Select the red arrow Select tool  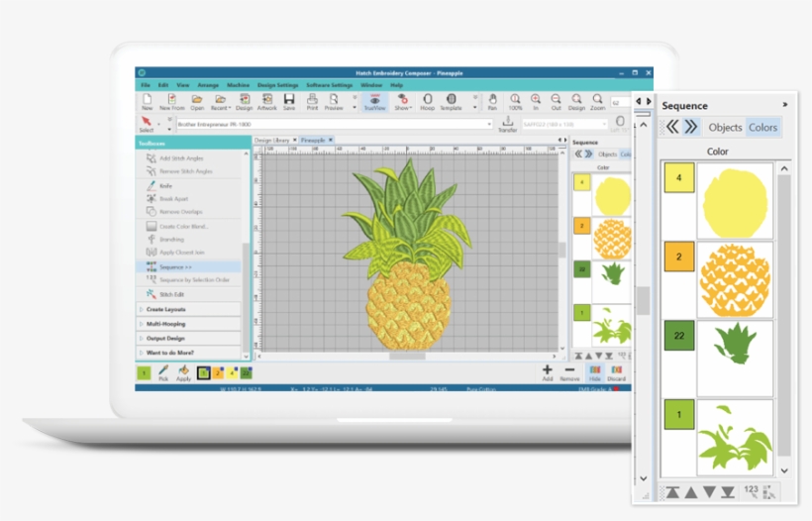click(147, 124)
